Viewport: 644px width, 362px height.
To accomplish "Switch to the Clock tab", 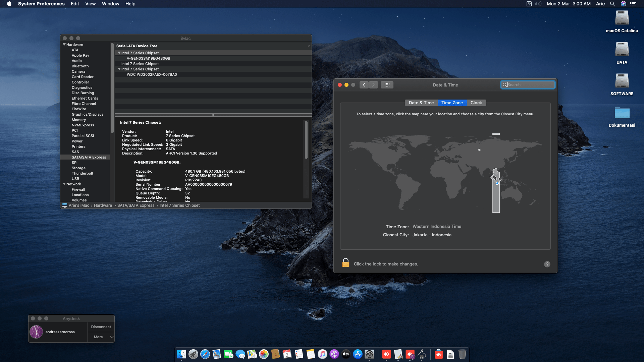I will [476, 103].
